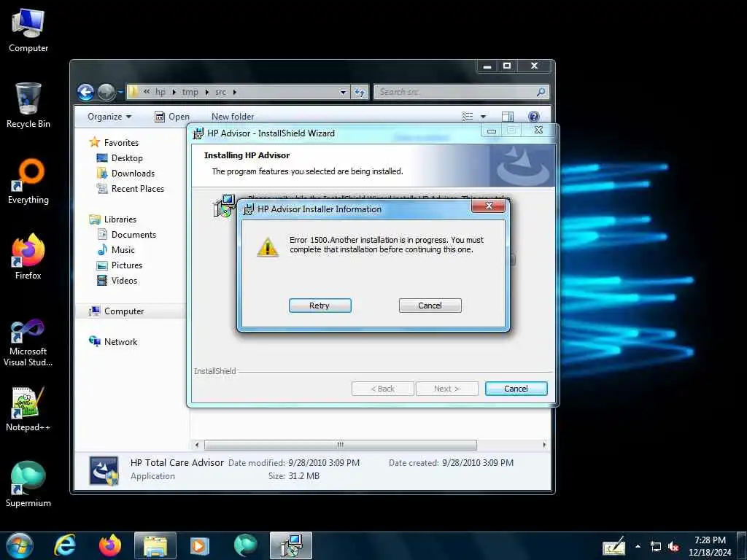Click the warning triangle icon

point(267,247)
